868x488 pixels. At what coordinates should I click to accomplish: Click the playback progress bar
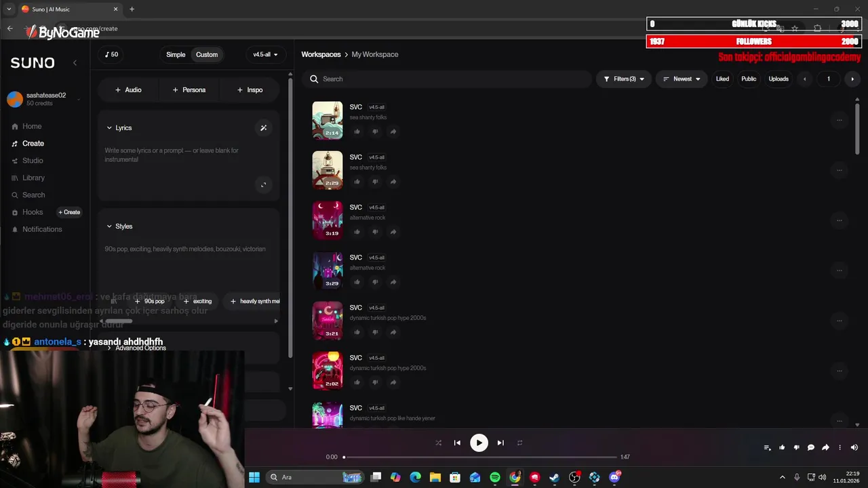click(480, 457)
